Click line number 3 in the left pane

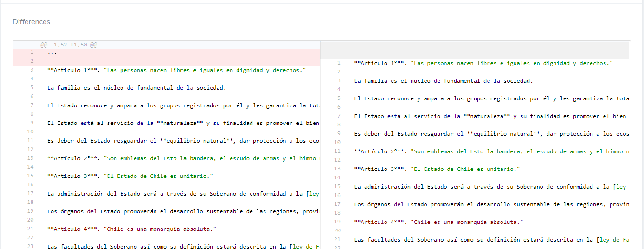coord(30,70)
